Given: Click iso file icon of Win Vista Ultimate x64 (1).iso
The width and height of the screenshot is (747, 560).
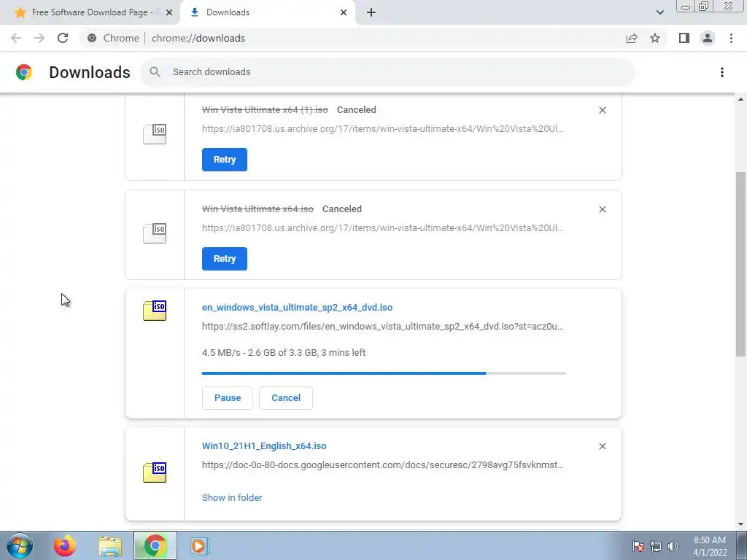Looking at the screenshot, I should (155, 134).
